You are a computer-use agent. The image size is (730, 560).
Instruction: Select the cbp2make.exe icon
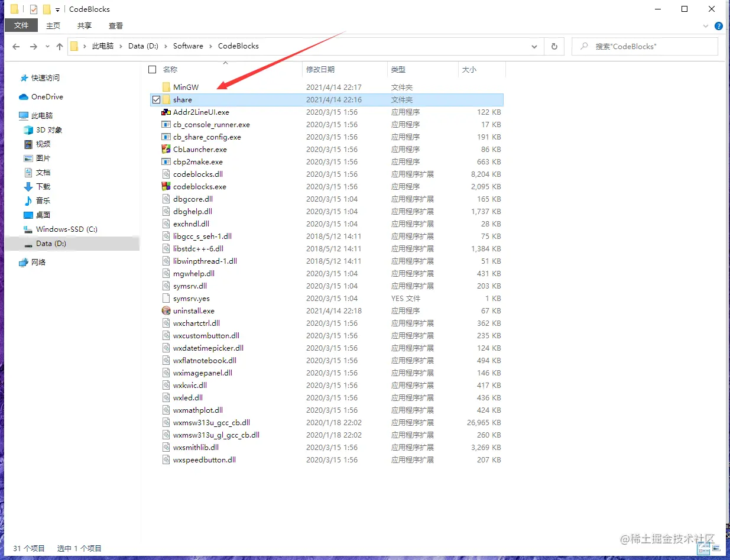(x=166, y=161)
